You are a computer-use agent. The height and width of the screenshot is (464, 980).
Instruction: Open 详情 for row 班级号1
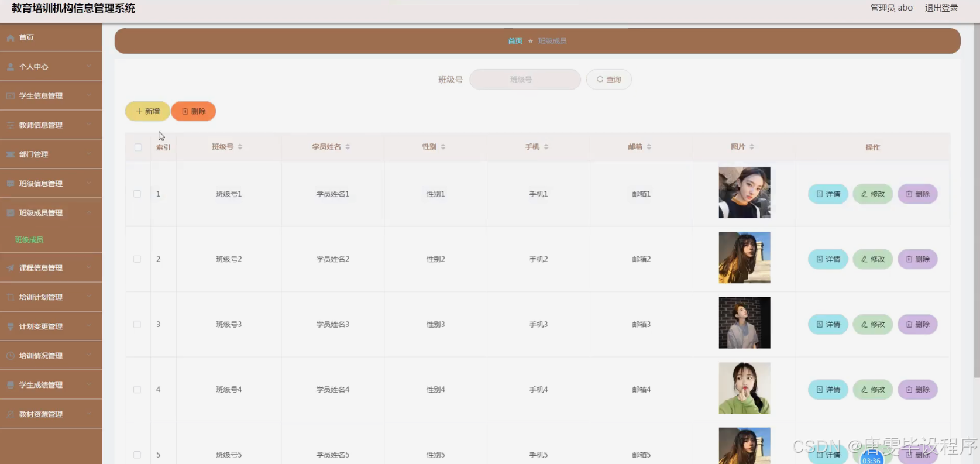[828, 194]
